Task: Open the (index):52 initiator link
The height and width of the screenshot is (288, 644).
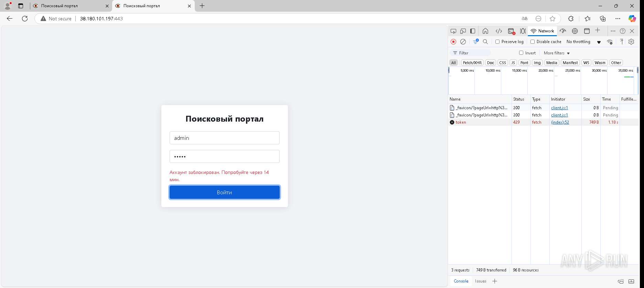Action: [560, 122]
